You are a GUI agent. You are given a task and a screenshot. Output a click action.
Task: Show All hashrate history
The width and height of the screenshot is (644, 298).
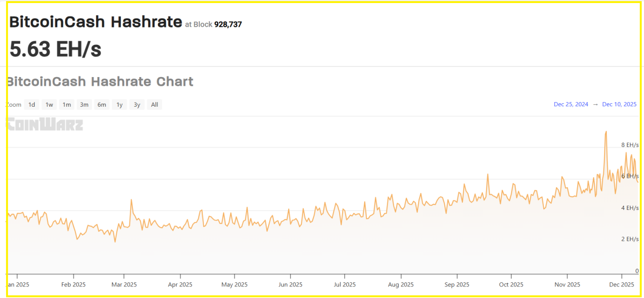pyautogui.click(x=154, y=105)
